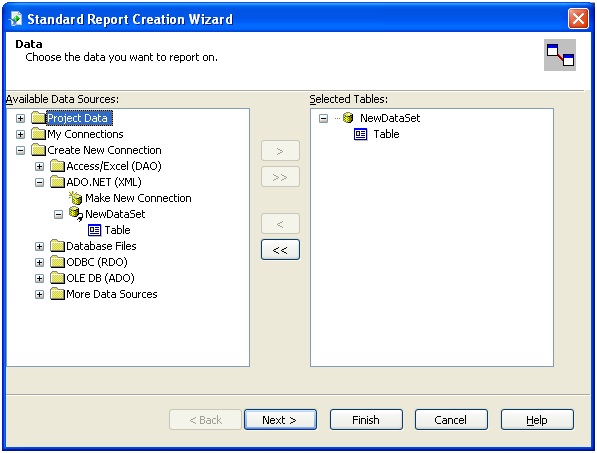597x453 pixels.
Task: Click the Next > button
Action: tap(280, 420)
